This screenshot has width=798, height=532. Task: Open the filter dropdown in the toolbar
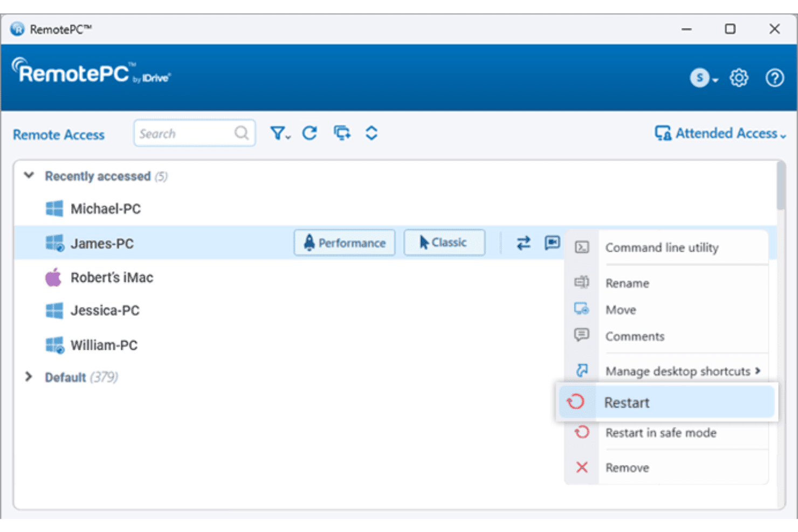tap(280, 133)
